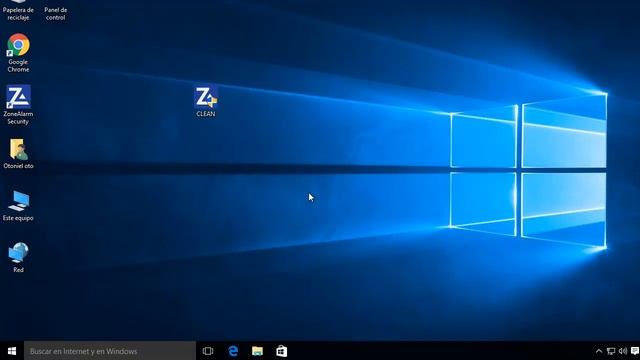
Task: Launch Microsoft Edge from the taskbar
Action: coord(233,351)
